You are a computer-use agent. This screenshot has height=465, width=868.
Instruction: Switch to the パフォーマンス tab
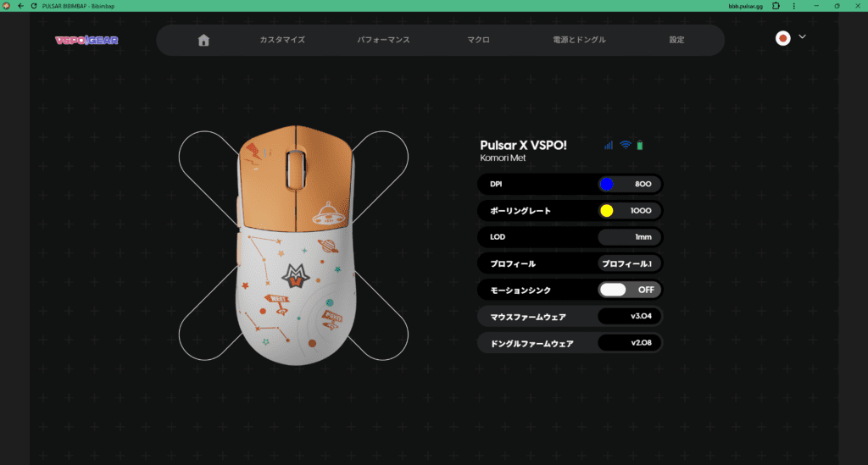pos(383,40)
